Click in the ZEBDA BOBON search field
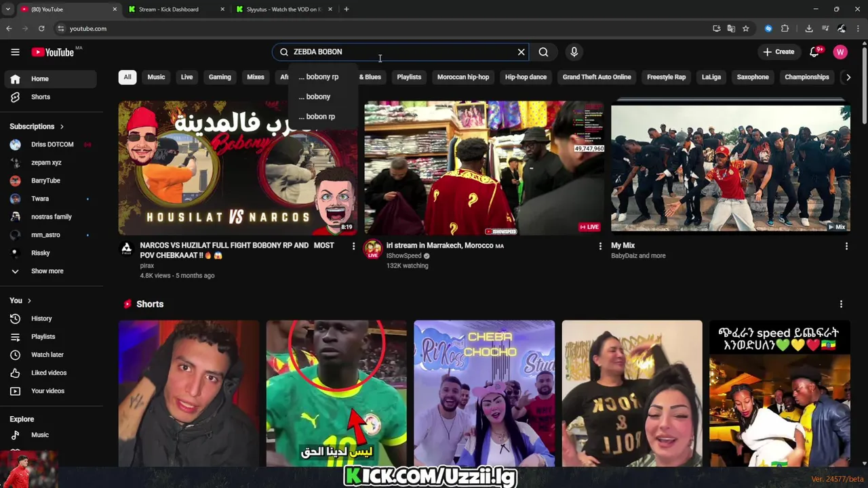The width and height of the screenshot is (868, 488). 400,52
